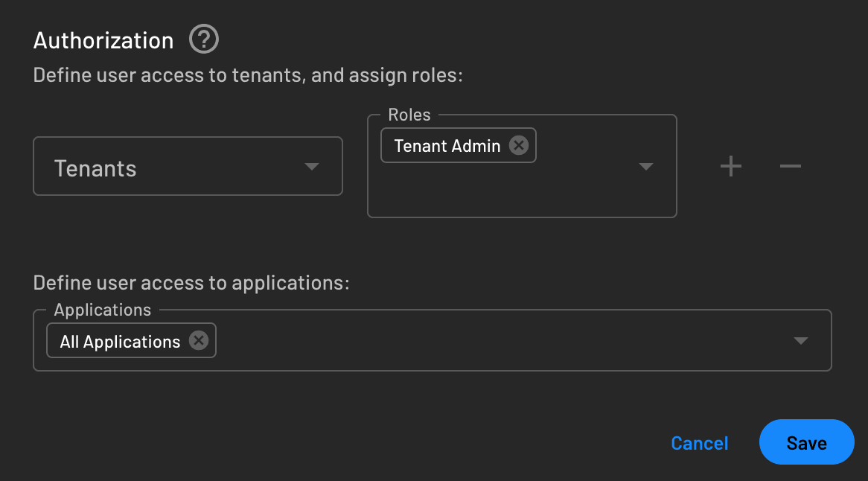The width and height of the screenshot is (868, 481).
Task: Remove tenant row with minus icon
Action: pos(790,166)
